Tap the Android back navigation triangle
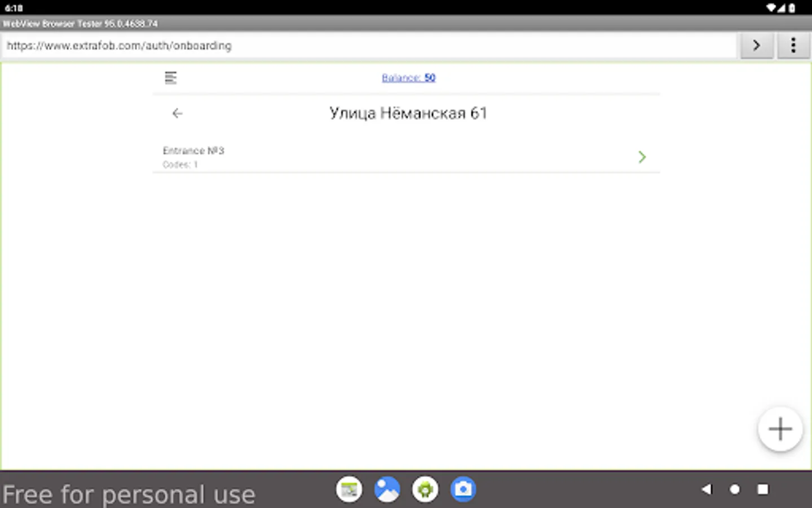Viewport: 812px width, 508px height. 707,489
